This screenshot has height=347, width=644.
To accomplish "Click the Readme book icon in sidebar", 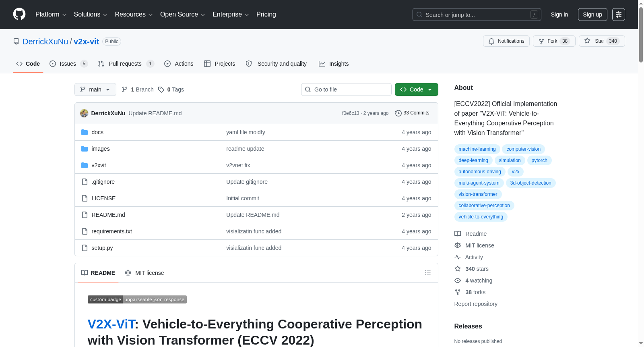I will [458, 234].
